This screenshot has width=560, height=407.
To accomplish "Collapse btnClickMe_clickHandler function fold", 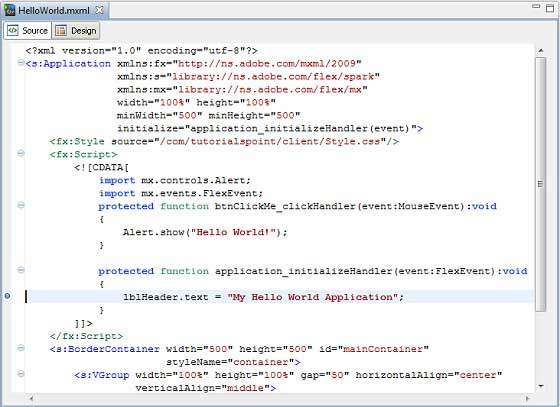I will (21, 205).
